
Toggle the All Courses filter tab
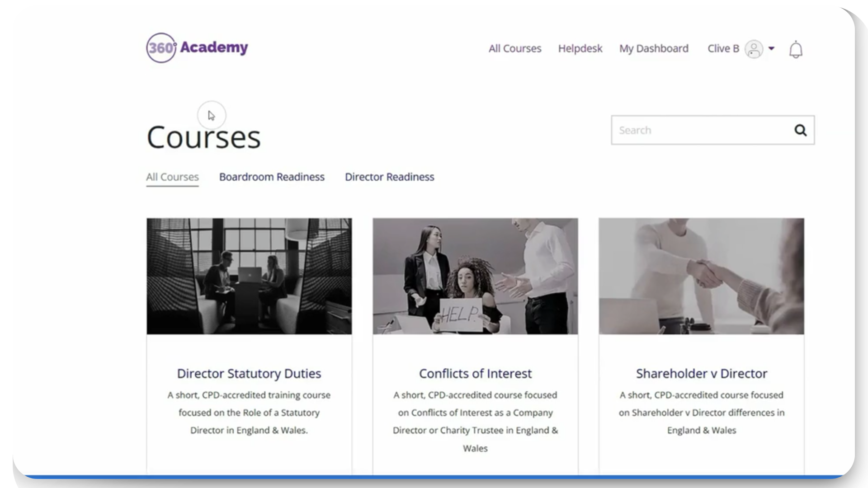172,177
